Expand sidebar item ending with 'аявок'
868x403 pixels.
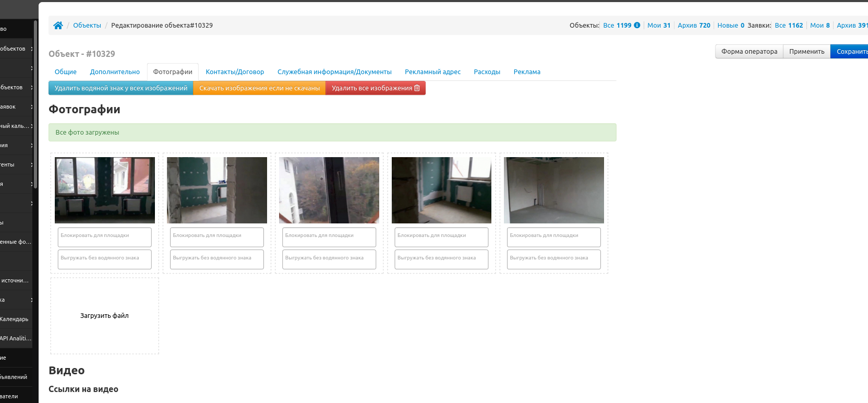(x=16, y=106)
